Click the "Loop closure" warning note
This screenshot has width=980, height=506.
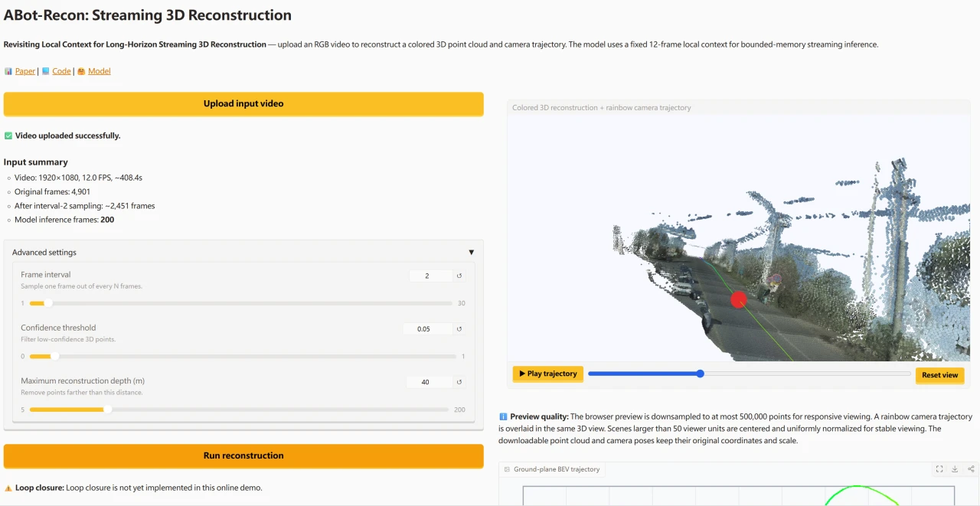click(x=133, y=488)
